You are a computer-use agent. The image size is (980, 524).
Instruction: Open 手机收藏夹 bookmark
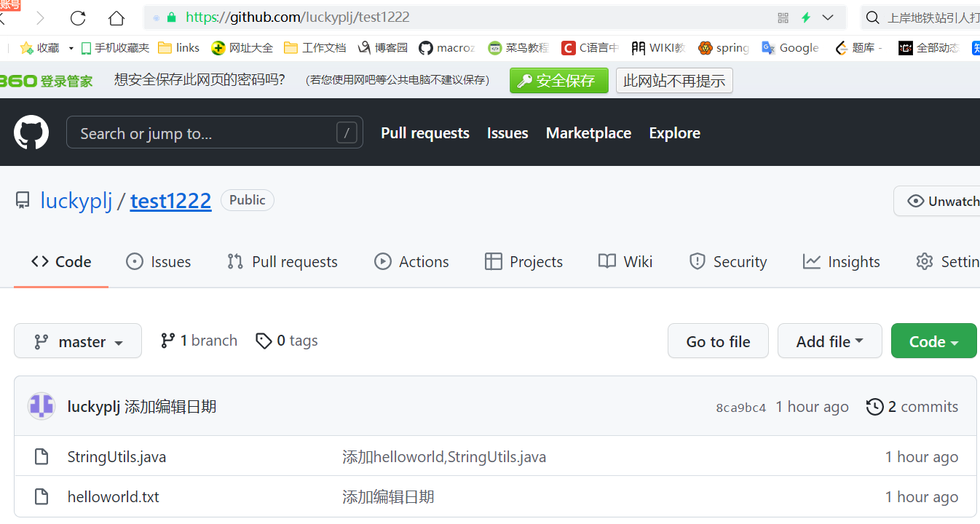[x=115, y=48]
